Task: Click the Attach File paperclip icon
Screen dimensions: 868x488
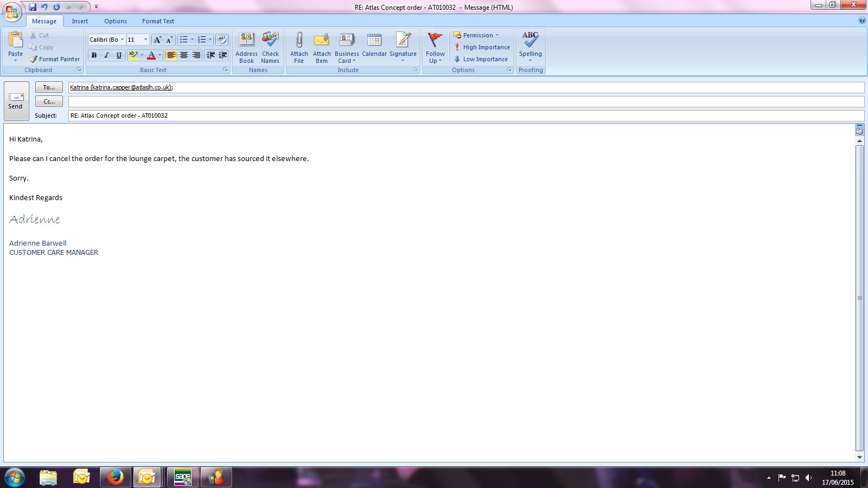Action: click(x=299, y=40)
